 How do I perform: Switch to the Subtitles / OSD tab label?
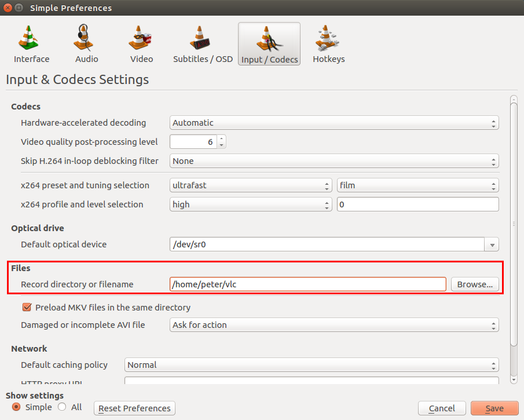pyautogui.click(x=203, y=59)
